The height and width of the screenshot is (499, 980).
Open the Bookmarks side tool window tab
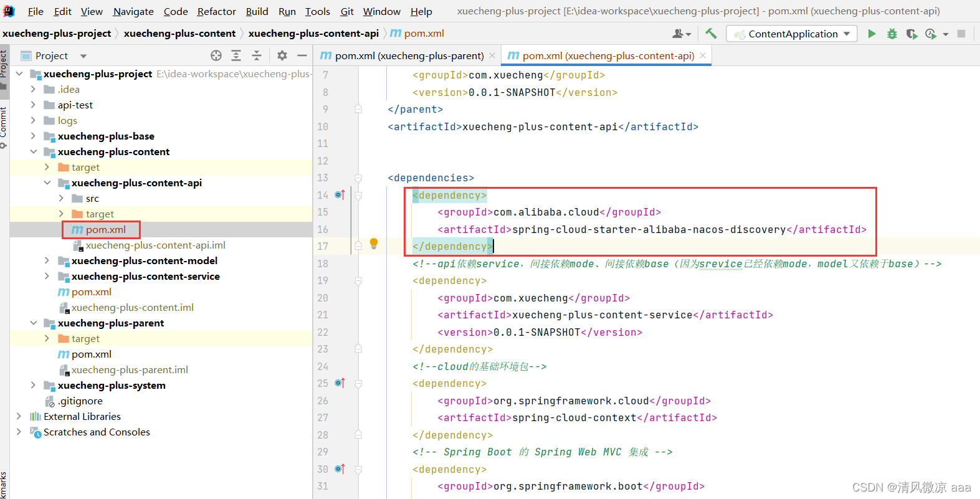[4, 485]
